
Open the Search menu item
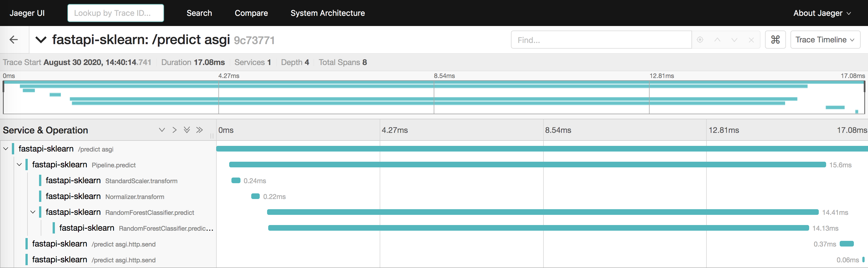pyautogui.click(x=199, y=13)
